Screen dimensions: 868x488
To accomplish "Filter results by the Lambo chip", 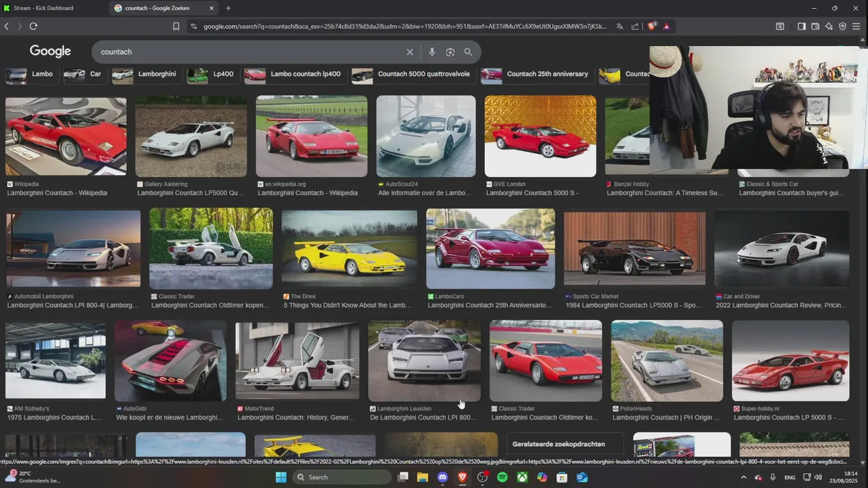I will pyautogui.click(x=31, y=74).
